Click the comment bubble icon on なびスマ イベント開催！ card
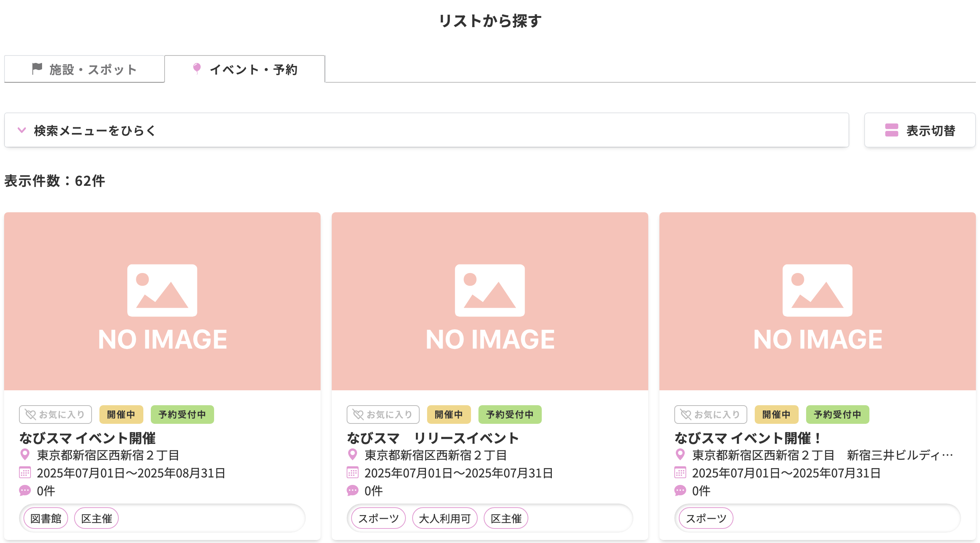The height and width of the screenshot is (543, 980). coord(681,491)
